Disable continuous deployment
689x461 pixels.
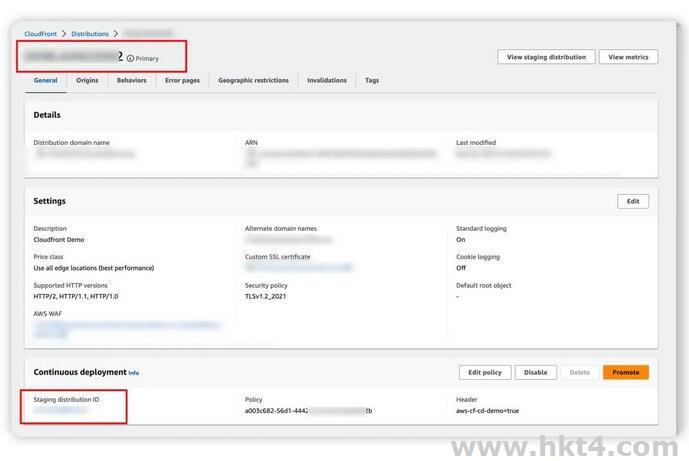(535, 372)
